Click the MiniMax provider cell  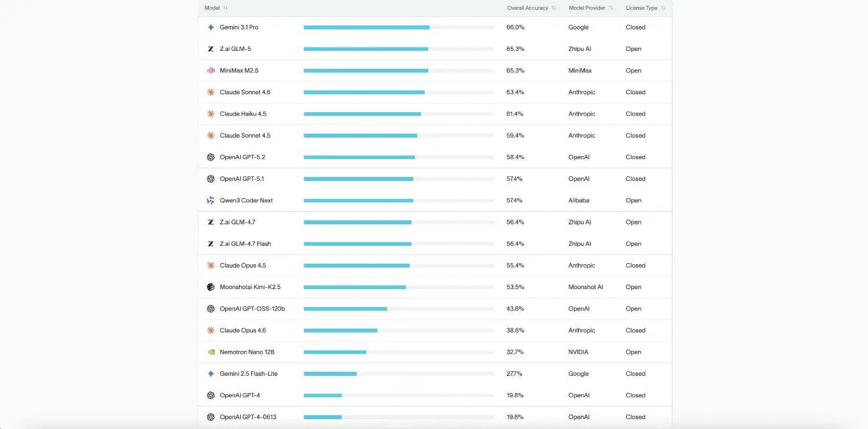tap(580, 71)
